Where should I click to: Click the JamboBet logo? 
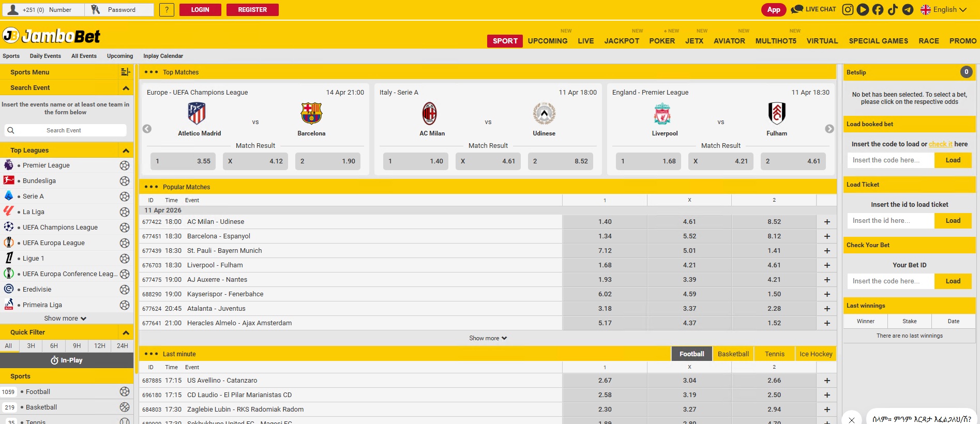[x=52, y=36]
